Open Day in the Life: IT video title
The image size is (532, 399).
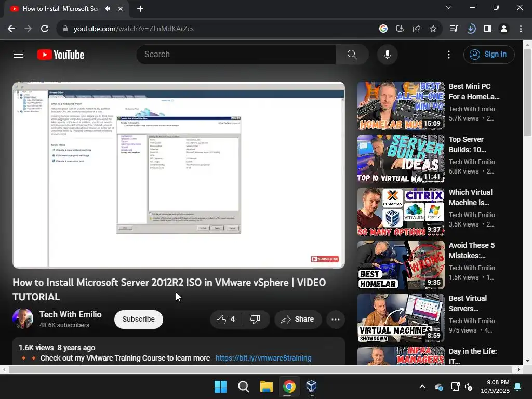tap(473, 356)
